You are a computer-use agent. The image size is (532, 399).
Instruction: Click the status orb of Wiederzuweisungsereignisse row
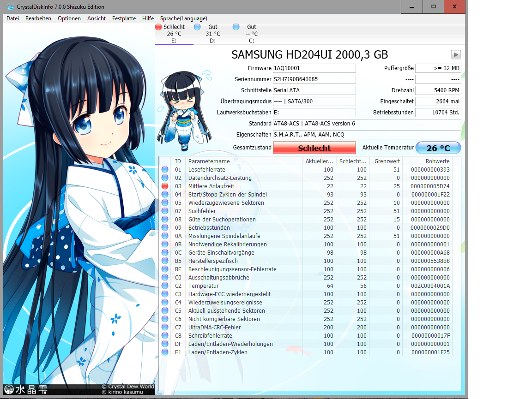pos(165,302)
